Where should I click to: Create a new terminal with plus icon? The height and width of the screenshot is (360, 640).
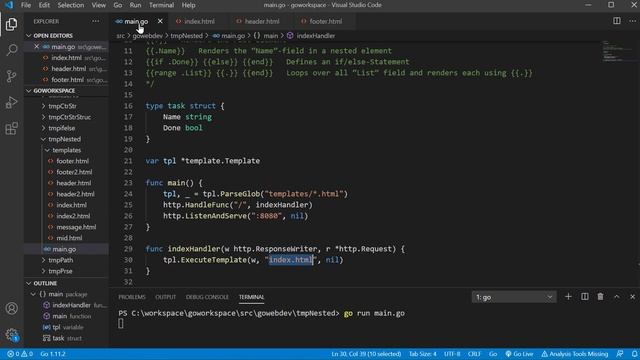click(x=568, y=297)
